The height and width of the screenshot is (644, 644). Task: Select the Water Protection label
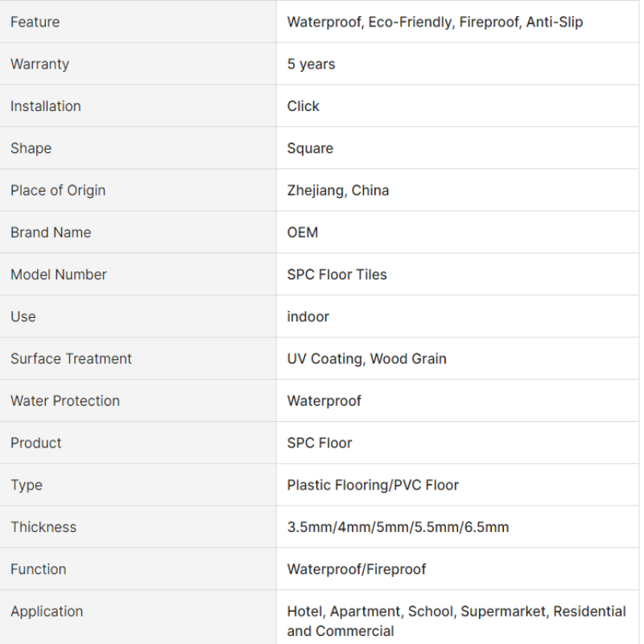pos(65,401)
